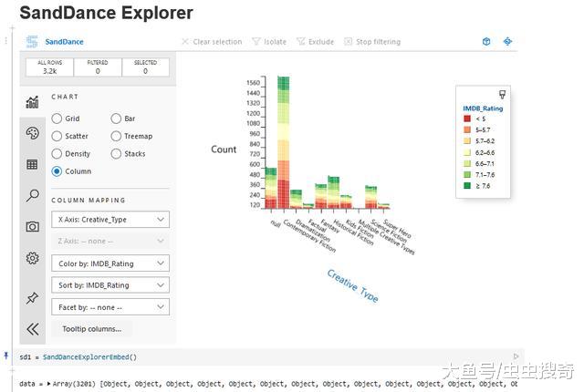
Task: Toggle the 3D cube view icon
Action: [x=486, y=42]
